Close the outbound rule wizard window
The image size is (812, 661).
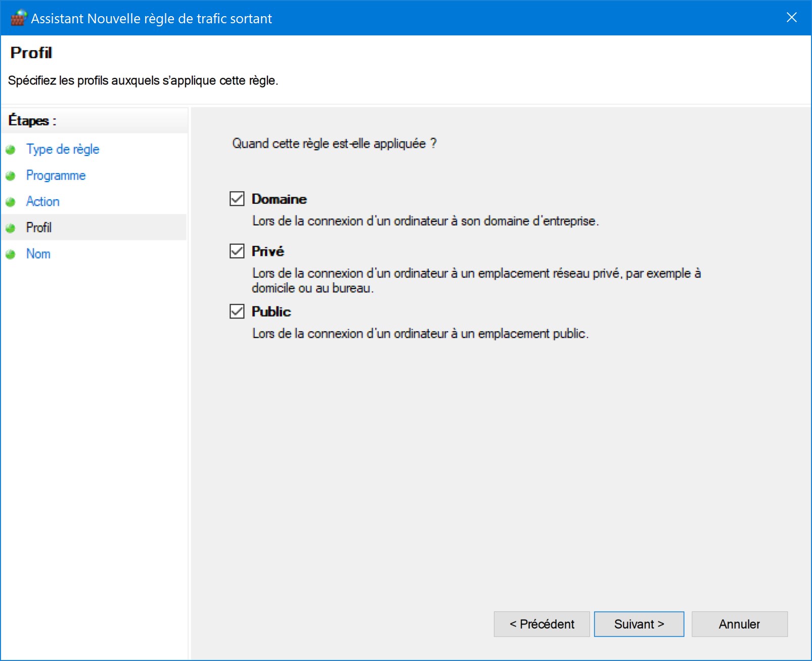pos(792,18)
